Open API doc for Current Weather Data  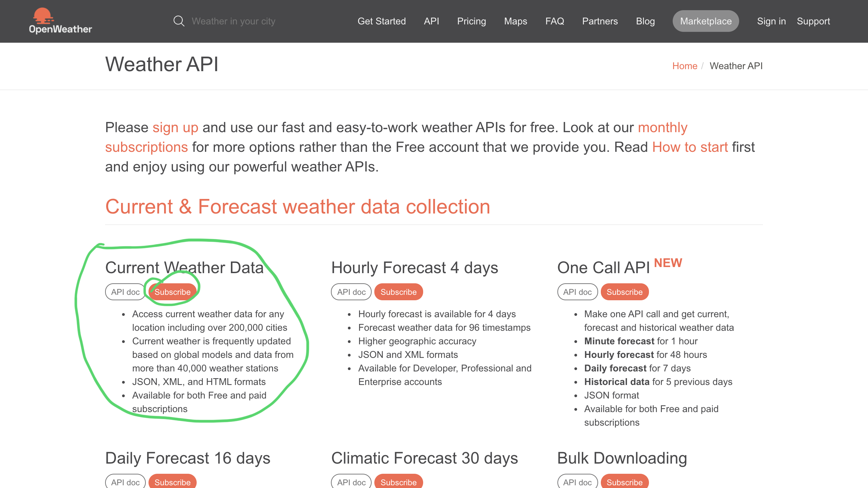point(125,292)
